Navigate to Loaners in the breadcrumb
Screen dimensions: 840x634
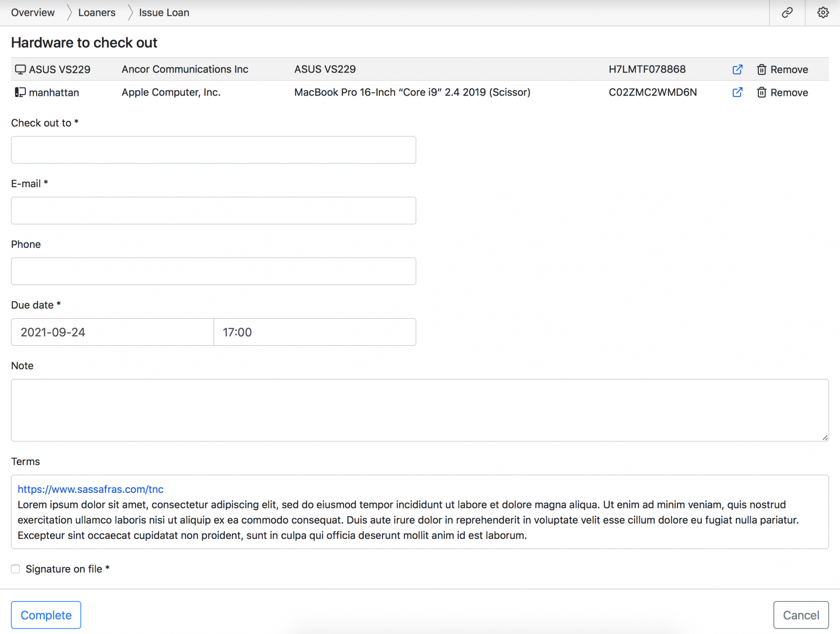tap(97, 12)
